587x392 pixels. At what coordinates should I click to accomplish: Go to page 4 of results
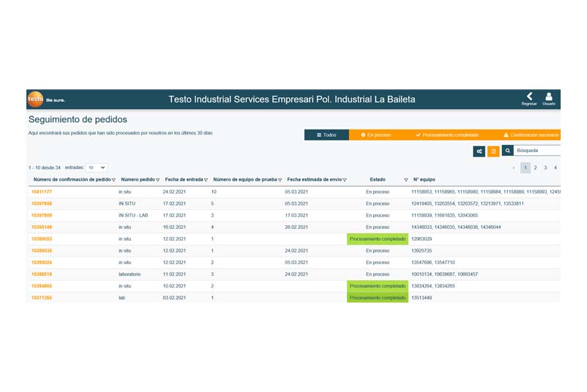coord(556,167)
